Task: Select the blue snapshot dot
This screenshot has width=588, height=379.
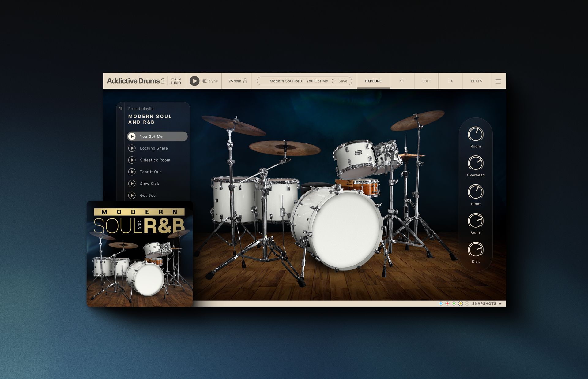Action: coord(441,303)
